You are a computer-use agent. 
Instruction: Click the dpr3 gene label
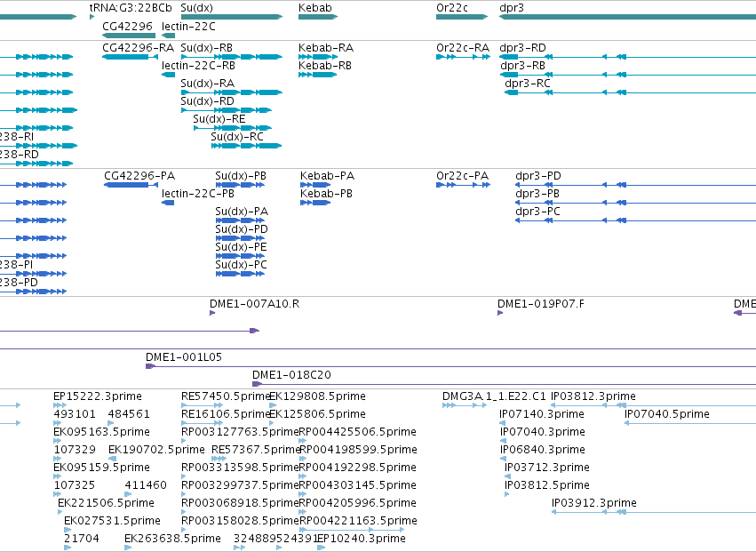tap(512, 8)
